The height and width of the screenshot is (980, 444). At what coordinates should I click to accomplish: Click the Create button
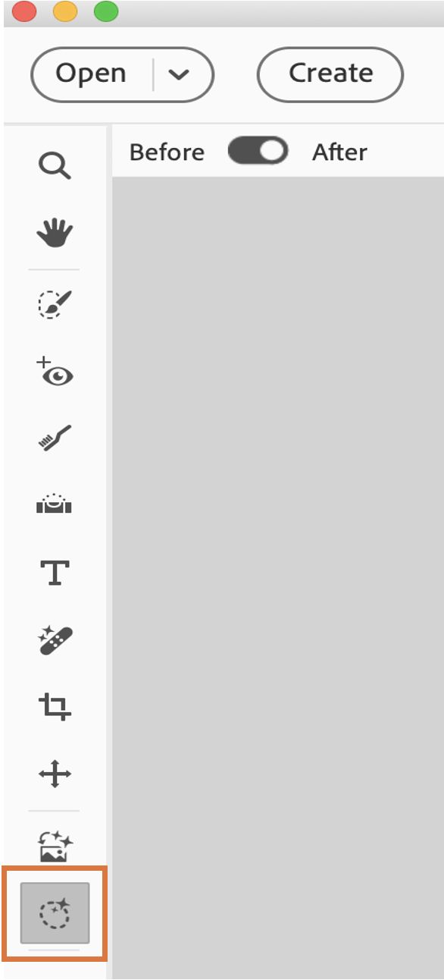[x=330, y=74]
